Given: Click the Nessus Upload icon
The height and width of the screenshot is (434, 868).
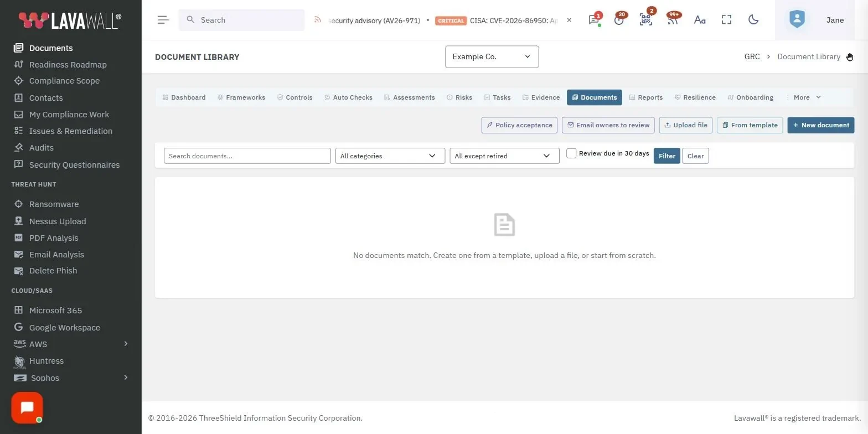Looking at the screenshot, I should [x=19, y=221].
